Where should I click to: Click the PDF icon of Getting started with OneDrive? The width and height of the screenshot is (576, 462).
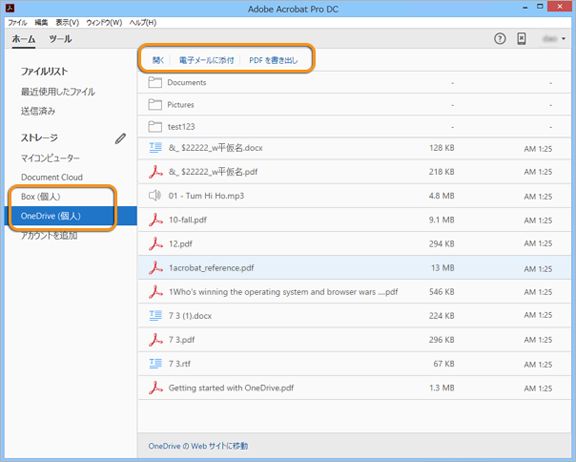[155, 388]
